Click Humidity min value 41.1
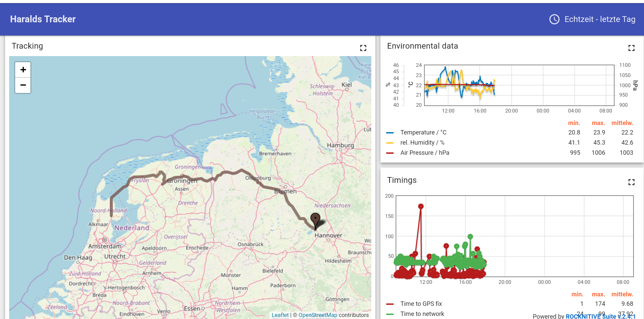The image size is (644, 319). click(574, 143)
